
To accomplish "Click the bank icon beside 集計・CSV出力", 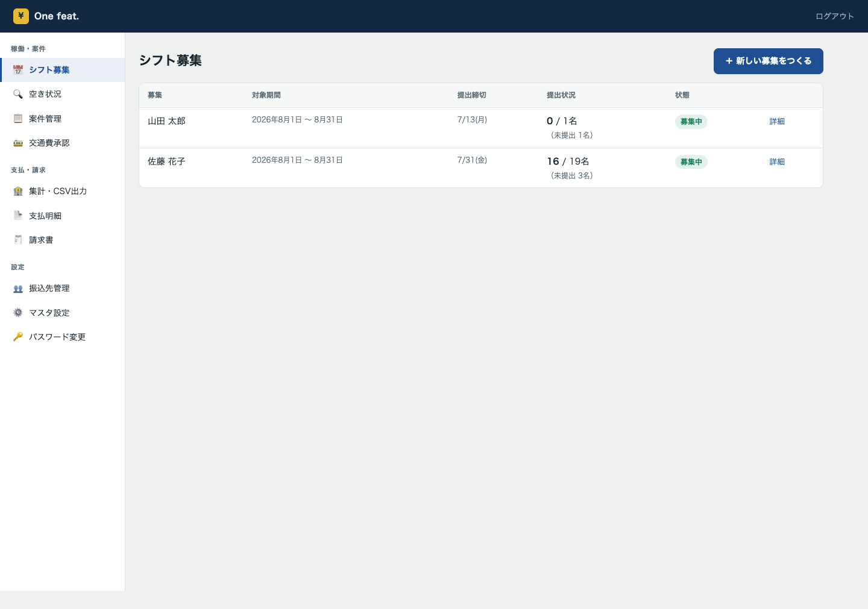I will coord(18,191).
